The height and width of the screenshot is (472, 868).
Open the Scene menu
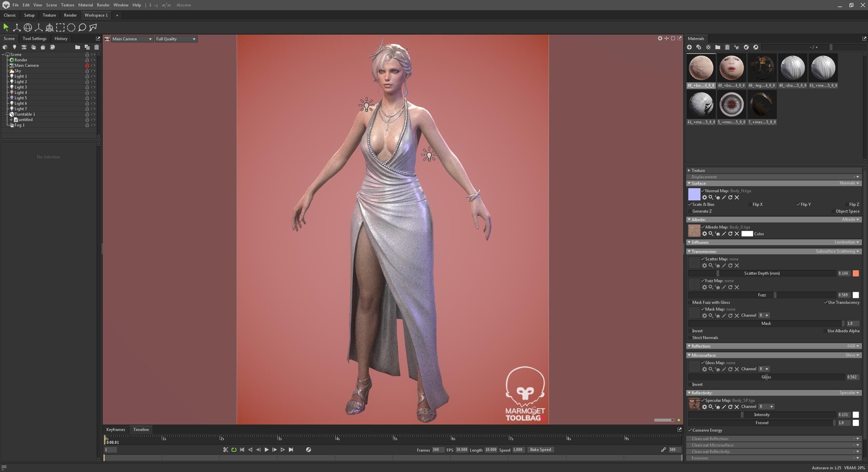pyautogui.click(x=52, y=5)
